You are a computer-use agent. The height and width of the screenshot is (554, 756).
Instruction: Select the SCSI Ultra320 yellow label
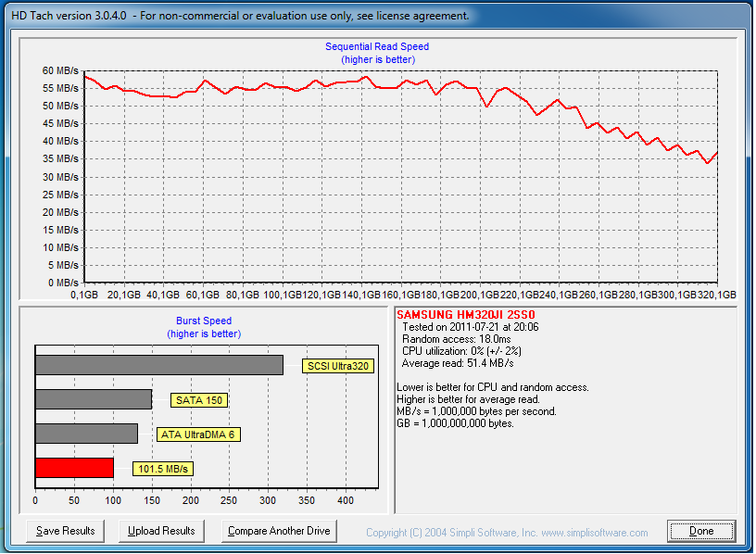click(x=338, y=366)
